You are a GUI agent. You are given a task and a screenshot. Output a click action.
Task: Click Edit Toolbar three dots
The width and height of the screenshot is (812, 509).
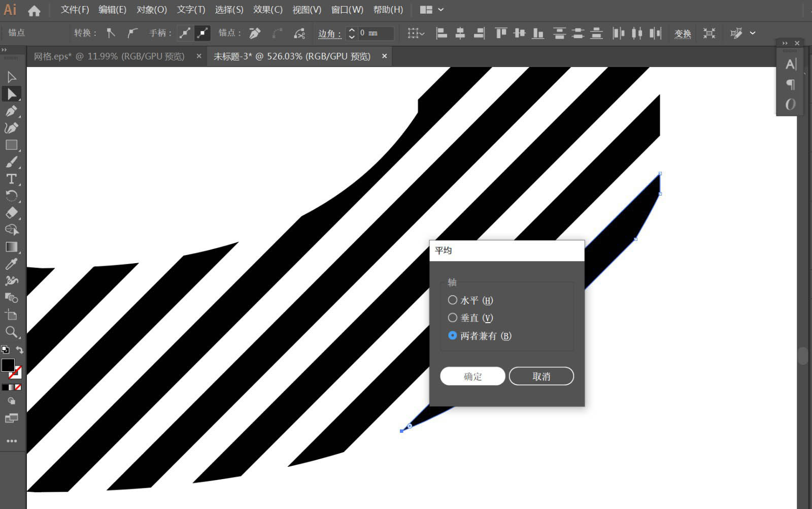coord(12,441)
